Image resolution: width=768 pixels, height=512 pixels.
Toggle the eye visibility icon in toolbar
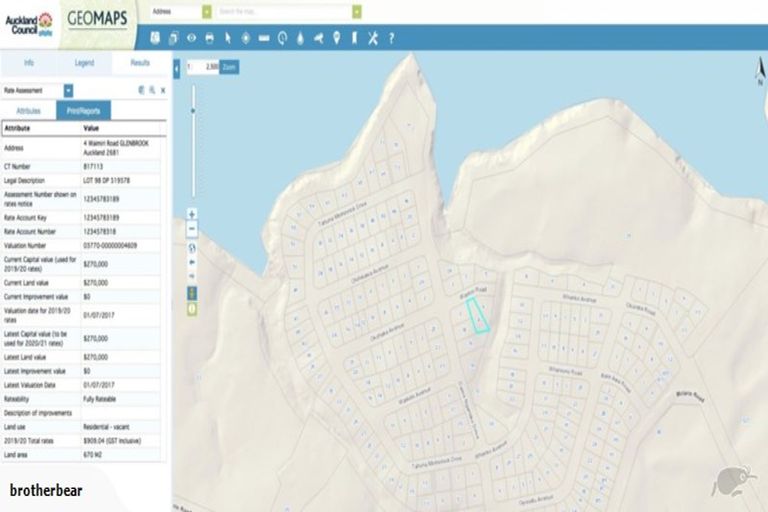pyautogui.click(x=192, y=38)
